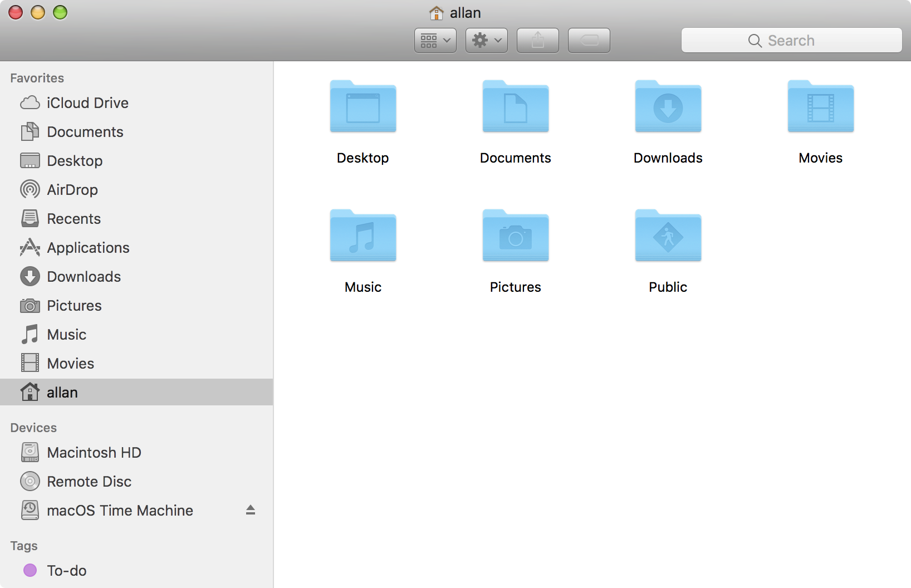Go to Desktop in the sidebar
This screenshot has width=911, height=588.
click(136, 161)
